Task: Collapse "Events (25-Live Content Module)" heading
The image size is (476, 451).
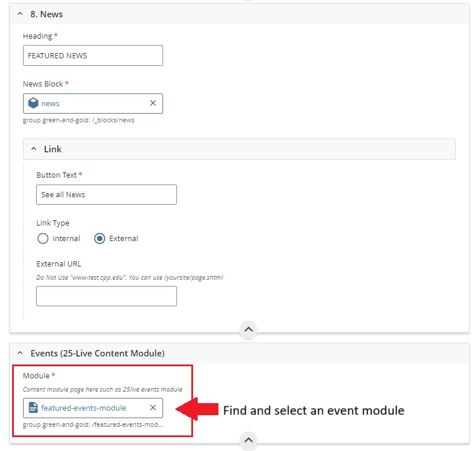Action: pyautogui.click(x=97, y=353)
